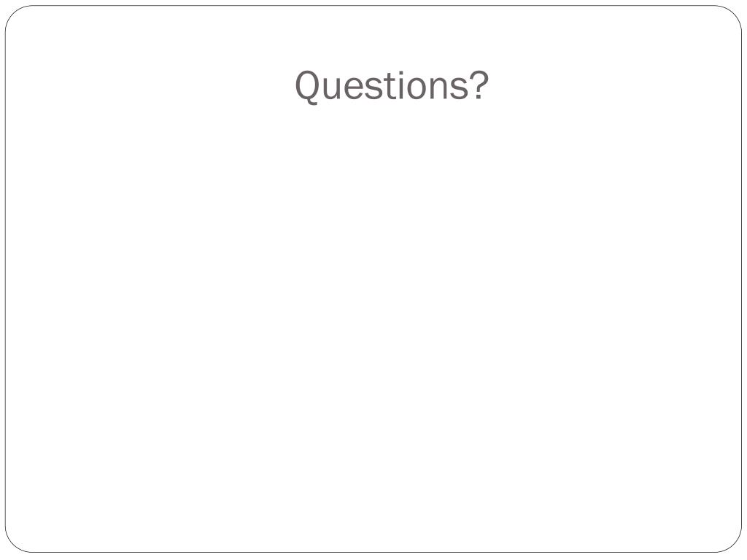Click the slide frame's bottom border line
Viewport: 747px width, 560px height.
[x=373, y=552]
